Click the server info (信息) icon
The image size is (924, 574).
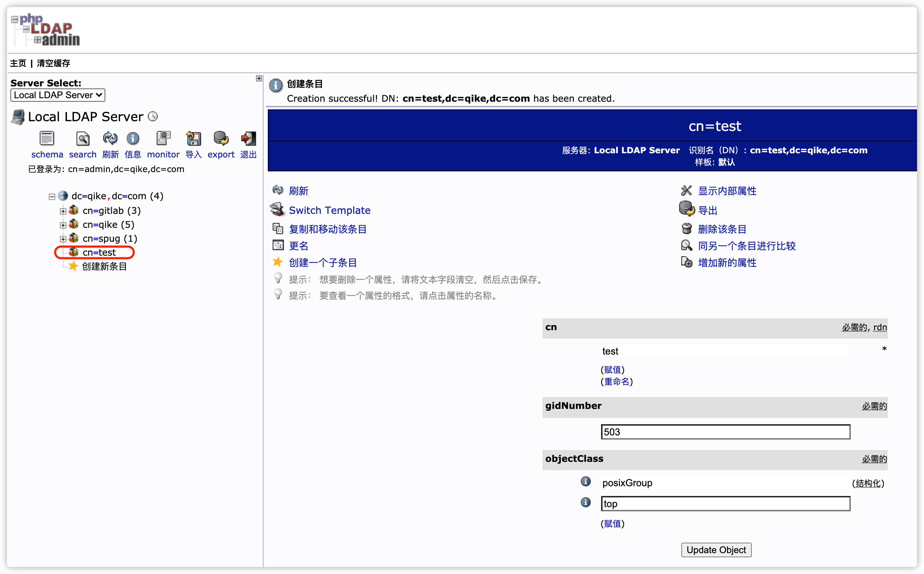(132, 139)
